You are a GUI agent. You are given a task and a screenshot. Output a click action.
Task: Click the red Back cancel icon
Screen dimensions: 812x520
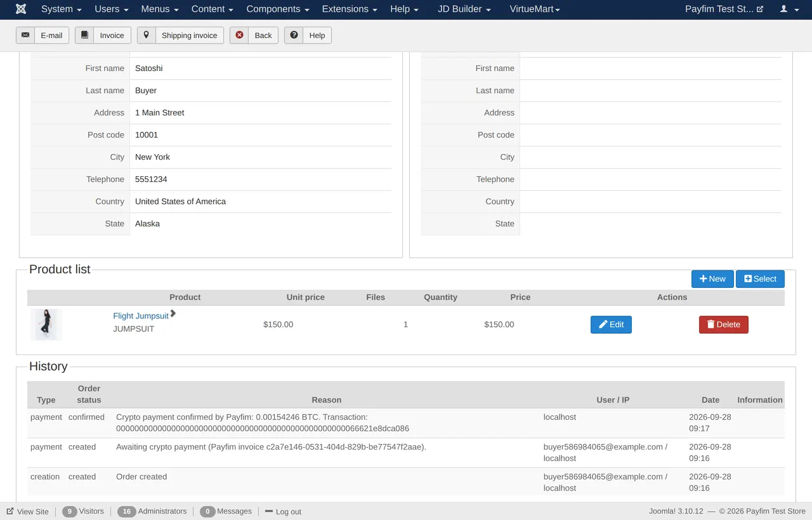[239, 35]
